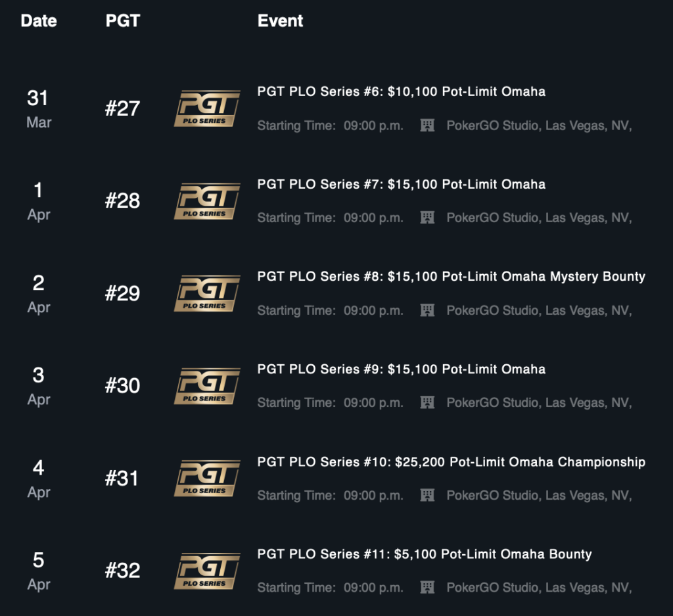Open the Series #10 Pot-Limit Omaha Championship
This screenshot has width=673, height=616.
[451, 462]
